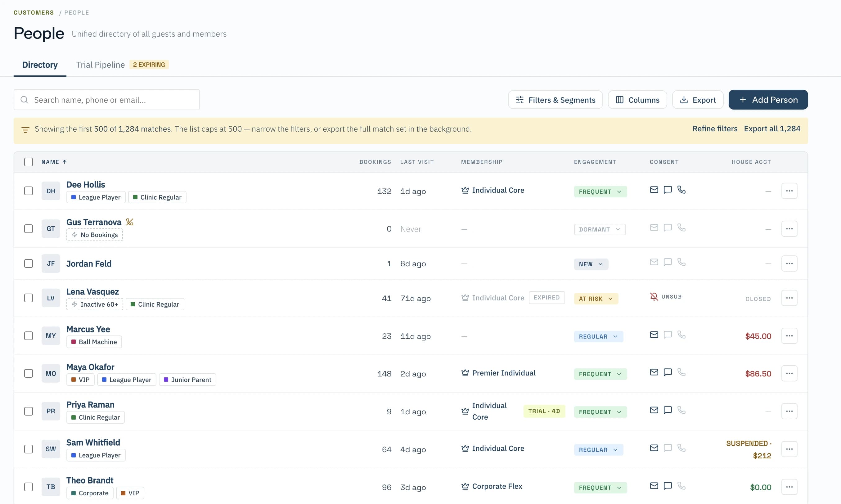
Task: Sort by the Name column header
Action: click(x=54, y=162)
